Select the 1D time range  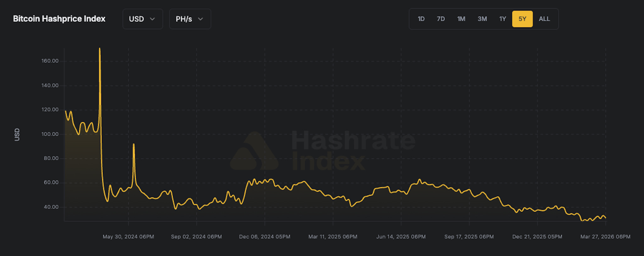pyautogui.click(x=421, y=19)
